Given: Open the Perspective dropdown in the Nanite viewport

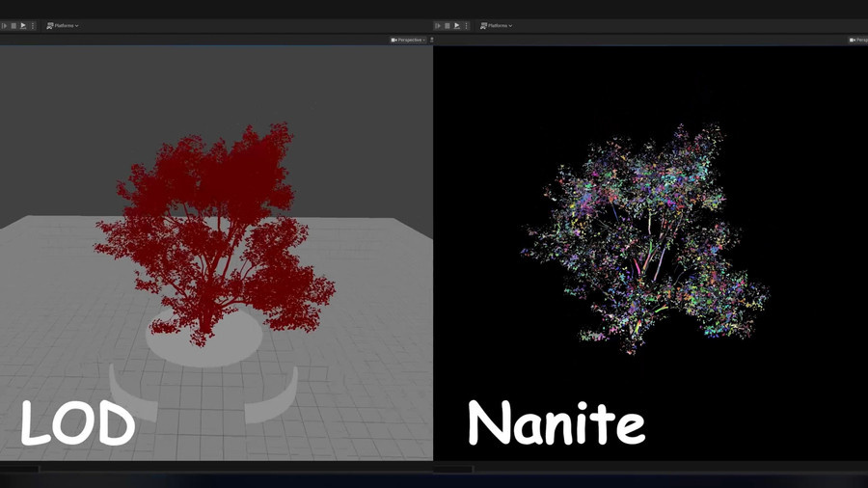Looking at the screenshot, I should pyautogui.click(x=858, y=40).
